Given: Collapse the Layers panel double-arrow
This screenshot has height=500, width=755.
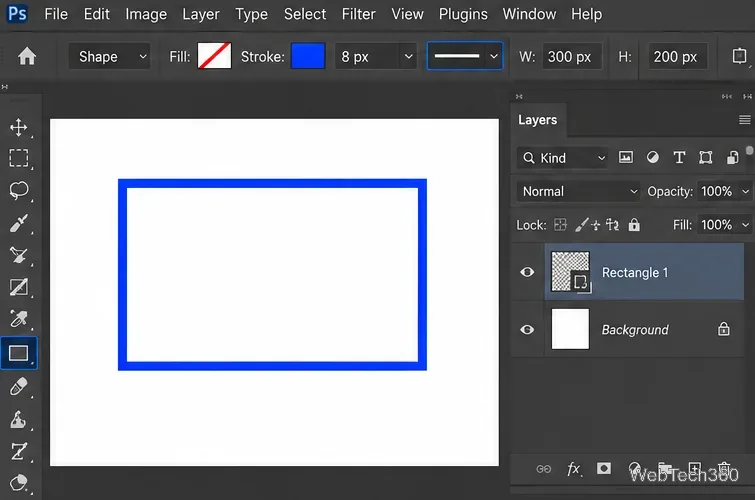Looking at the screenshot, I should tap(747, 97).
